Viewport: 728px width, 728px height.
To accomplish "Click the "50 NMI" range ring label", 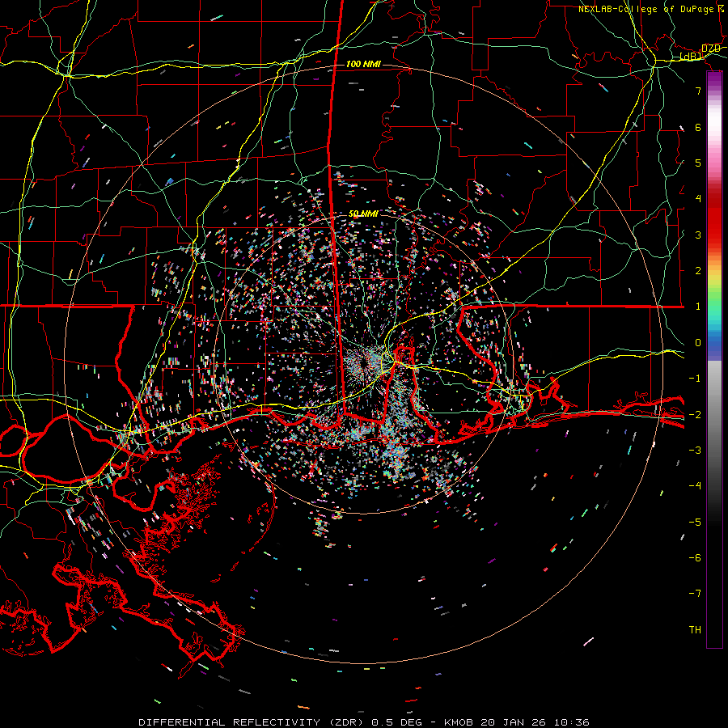I will coord(363,214).
